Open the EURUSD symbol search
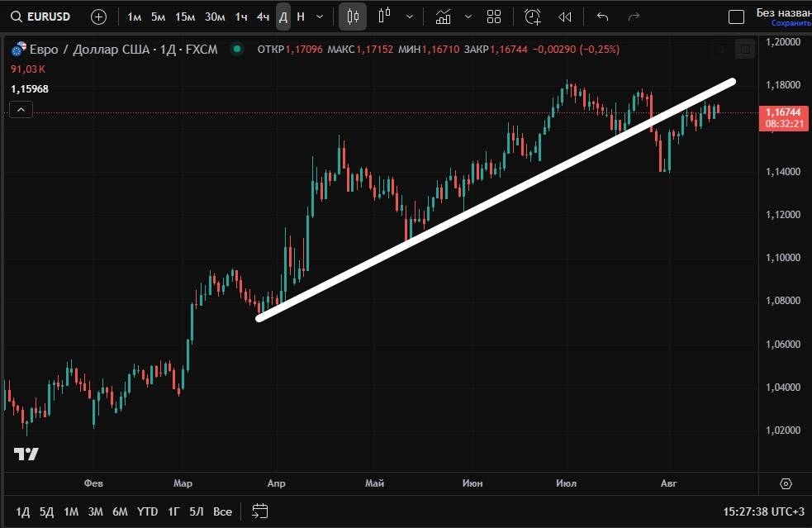 click(41, 17)
